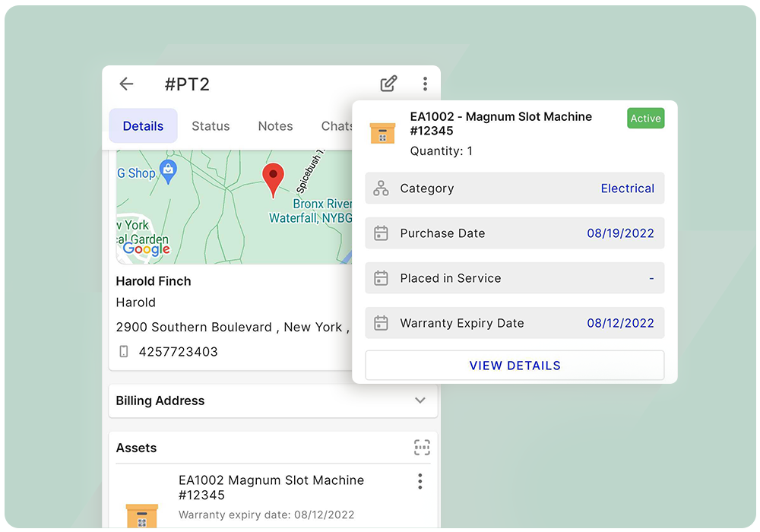Click the VIEW DETAILS button
The width and height of the screenshot is (760, 532).
(x=515, y=365)
